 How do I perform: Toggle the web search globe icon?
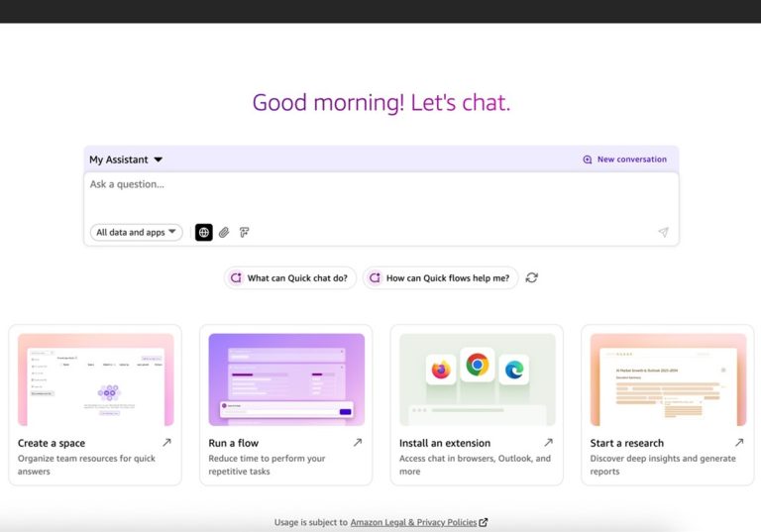click(x=204, y=233)
